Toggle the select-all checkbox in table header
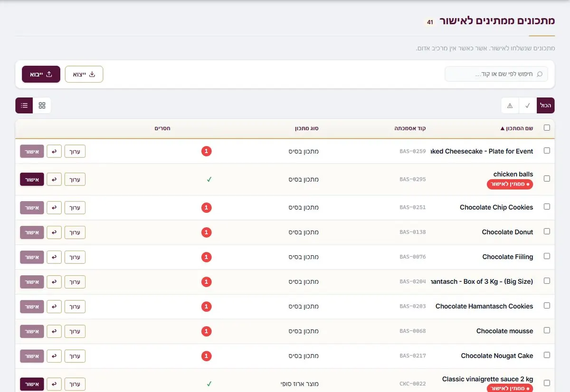Screen dimensions: 570x392 click(x=547, y=128)
